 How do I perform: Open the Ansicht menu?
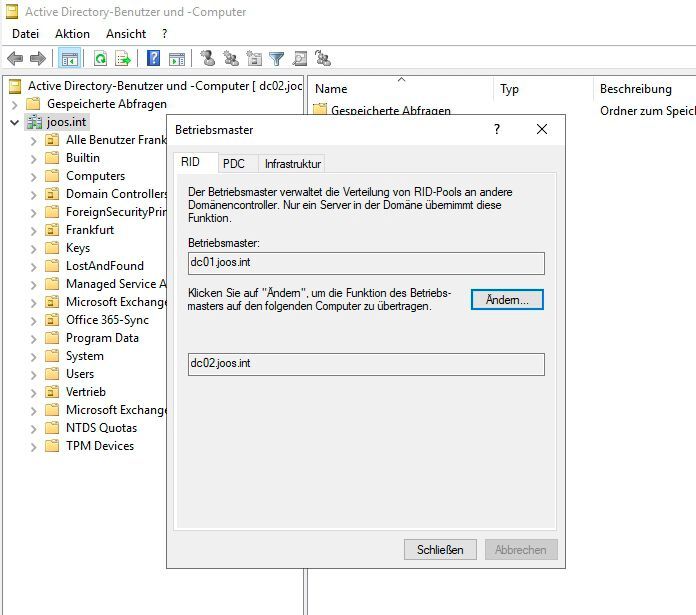click(x=126, y=34)
